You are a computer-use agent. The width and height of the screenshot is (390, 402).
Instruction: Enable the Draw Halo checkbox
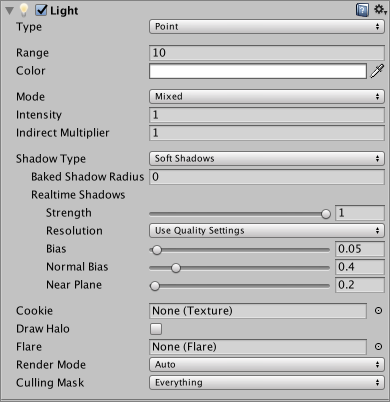(x=156, y=329)
